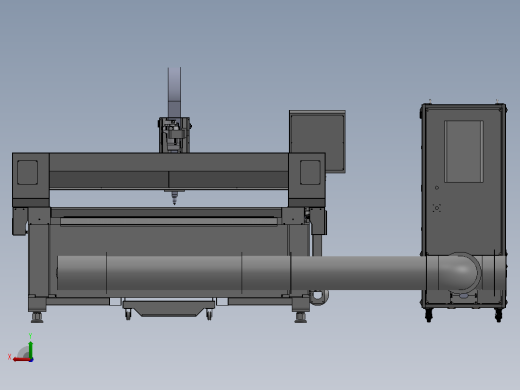Select the laser cutting head assembly on gantry
The height and width of the screenshot is (390, 520).
(174, 135)
